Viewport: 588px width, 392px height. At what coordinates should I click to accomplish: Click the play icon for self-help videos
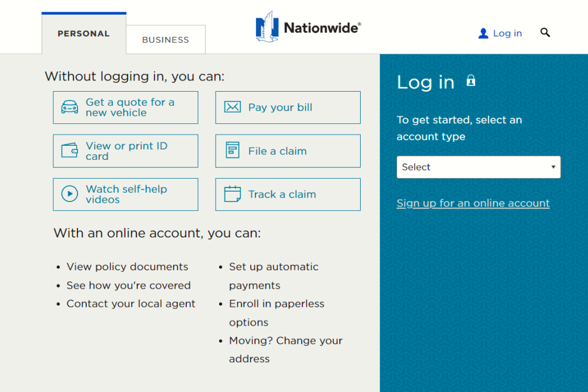69,194
